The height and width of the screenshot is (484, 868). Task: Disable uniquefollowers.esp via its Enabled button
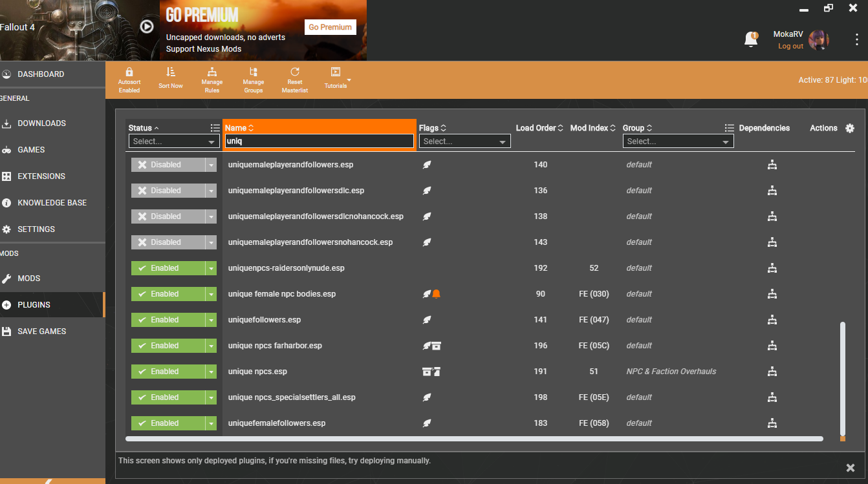[168, 320]
